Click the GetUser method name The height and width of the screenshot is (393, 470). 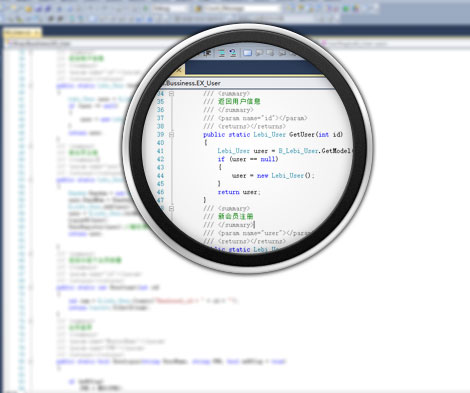(x=302, y=134)
